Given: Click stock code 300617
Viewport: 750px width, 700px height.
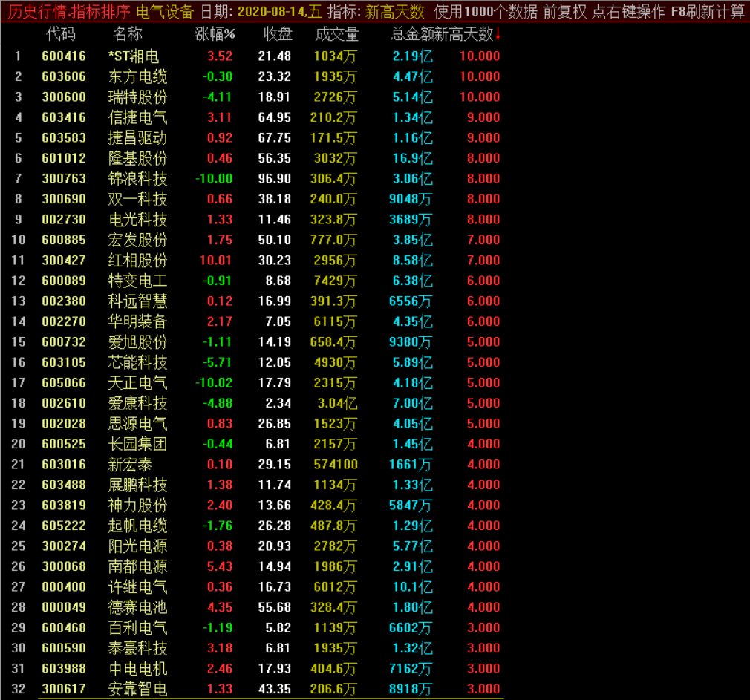Looking at the screenshot, I should coord(64,690).
